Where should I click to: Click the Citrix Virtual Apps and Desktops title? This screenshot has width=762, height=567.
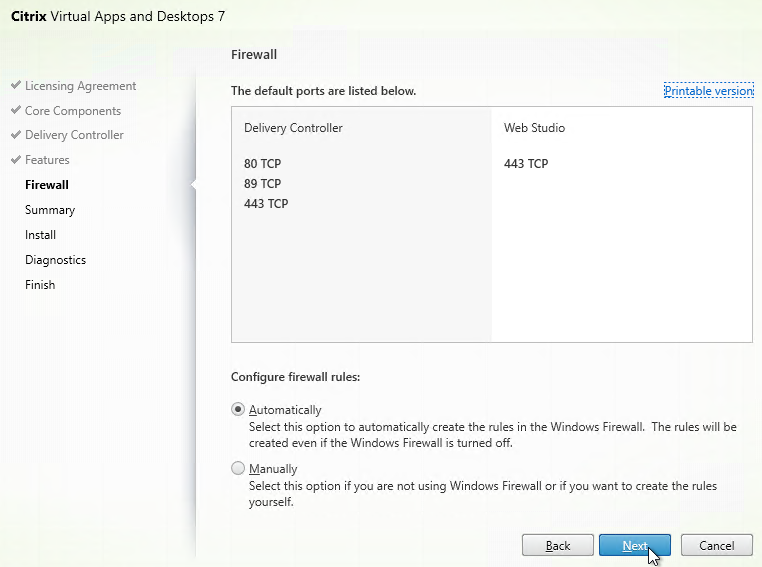[118, 16]
